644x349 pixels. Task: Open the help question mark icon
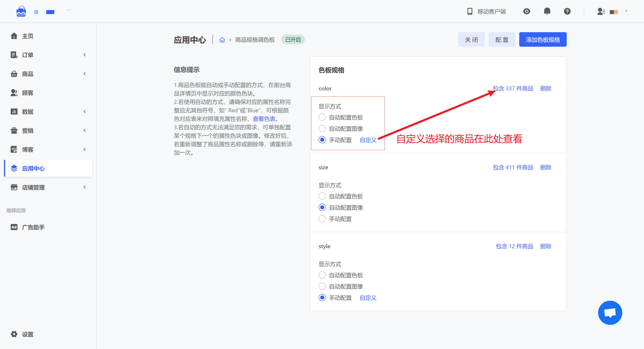[567, 11]
